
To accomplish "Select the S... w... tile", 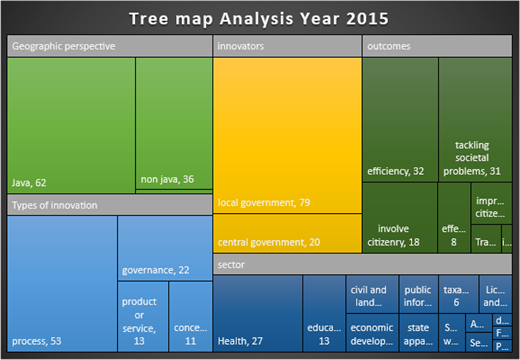I will pos(452,333).
